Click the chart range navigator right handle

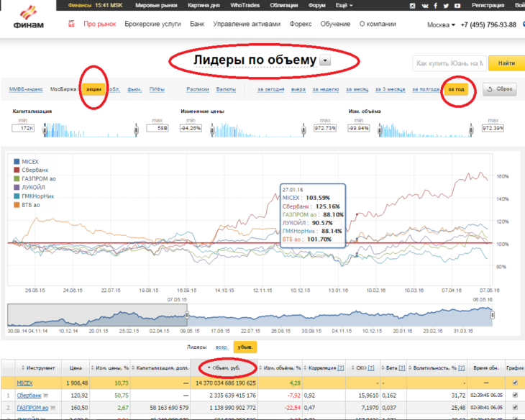click(493, 315)
